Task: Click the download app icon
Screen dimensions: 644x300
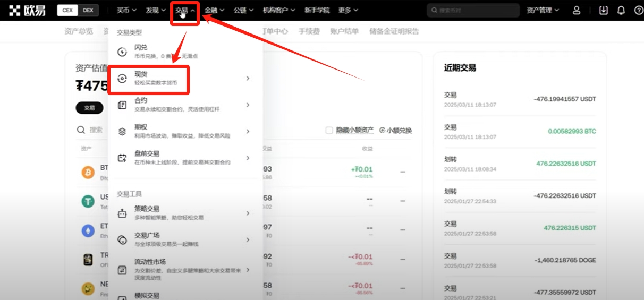Action: click(x=603, y=10)
